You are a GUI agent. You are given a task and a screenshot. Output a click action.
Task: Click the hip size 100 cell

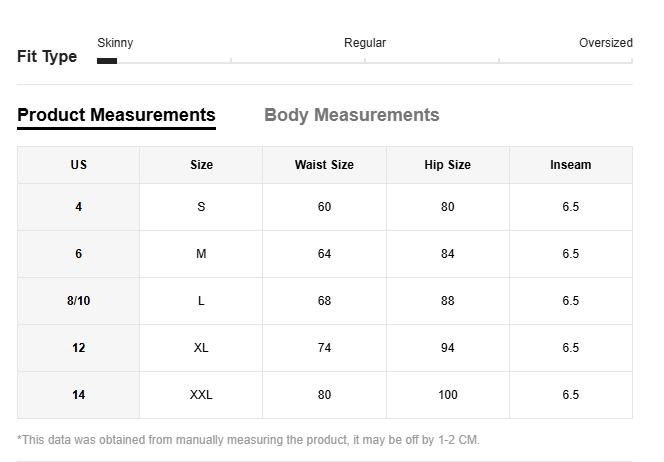[447, 395]
